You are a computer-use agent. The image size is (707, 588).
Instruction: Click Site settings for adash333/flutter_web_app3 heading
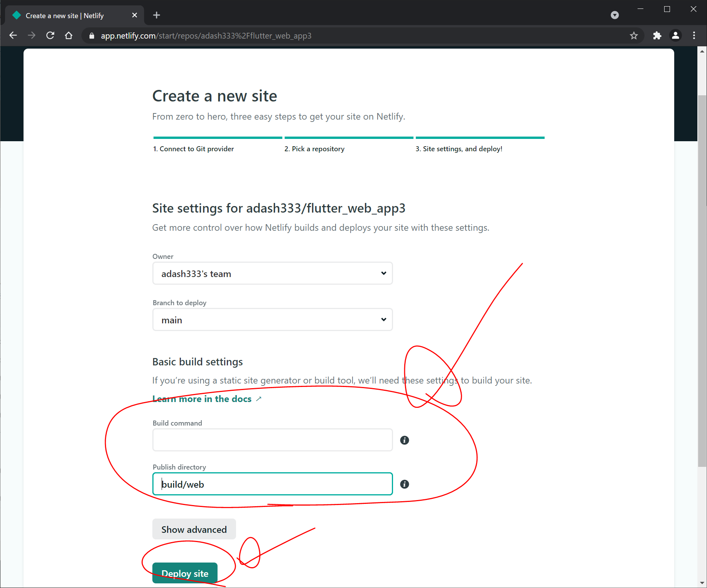click(279, 208)
